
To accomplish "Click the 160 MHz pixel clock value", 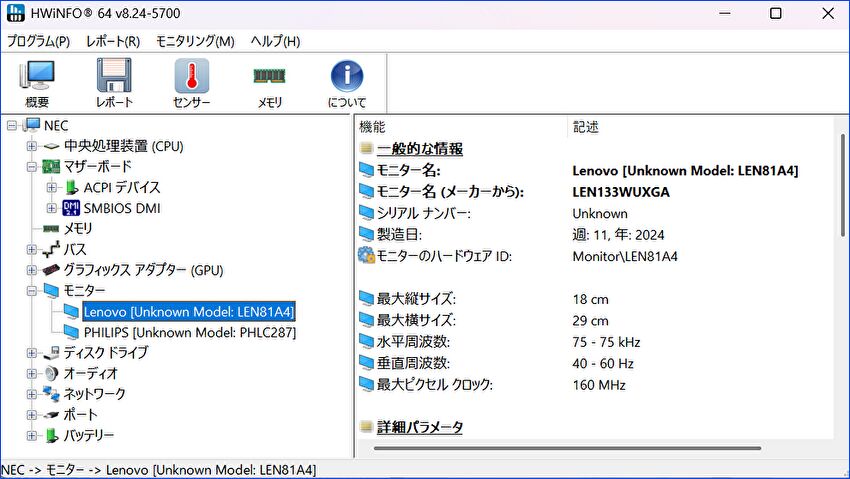I will [599, 385].
